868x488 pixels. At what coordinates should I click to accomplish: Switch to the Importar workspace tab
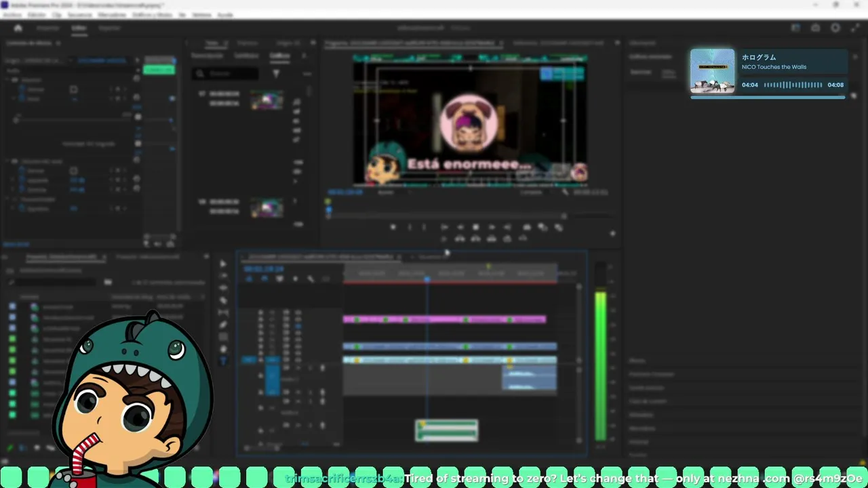click(47, 28)
